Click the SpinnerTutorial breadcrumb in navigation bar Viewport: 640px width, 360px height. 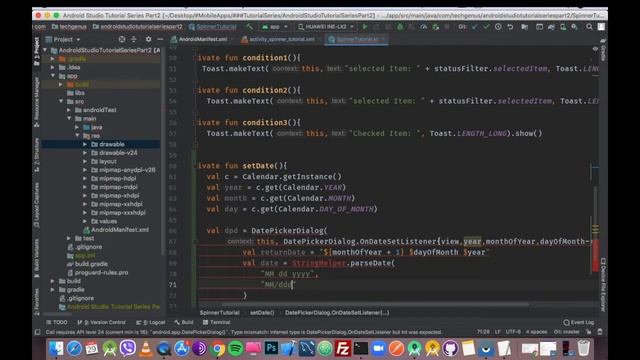(x=213, y=27)
